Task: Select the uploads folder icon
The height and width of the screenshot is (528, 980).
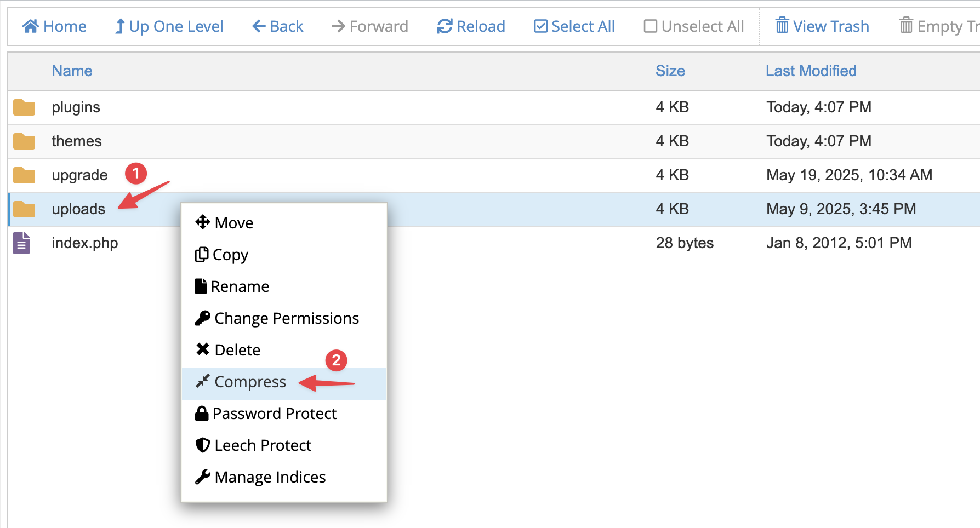Action: click(24, 209)
